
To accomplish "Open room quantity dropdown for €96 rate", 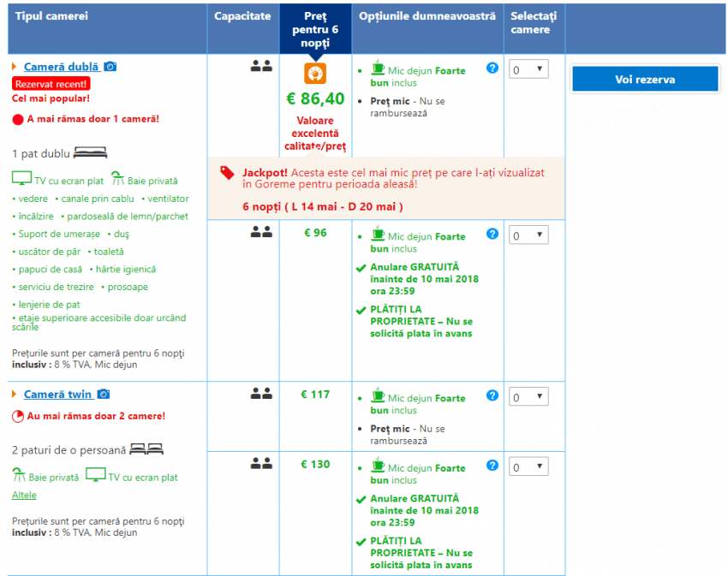I will [528, 235].
